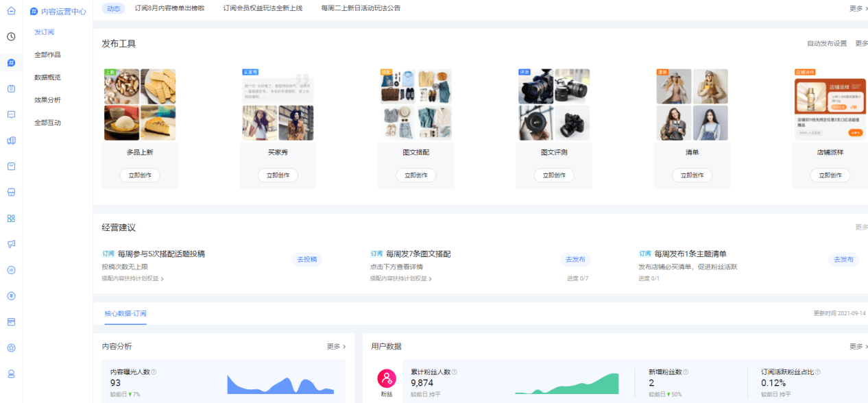Open the 自动发布设置 link
Image resolution: width=868 pixels, height=403 pixels.
click(827, 43)
